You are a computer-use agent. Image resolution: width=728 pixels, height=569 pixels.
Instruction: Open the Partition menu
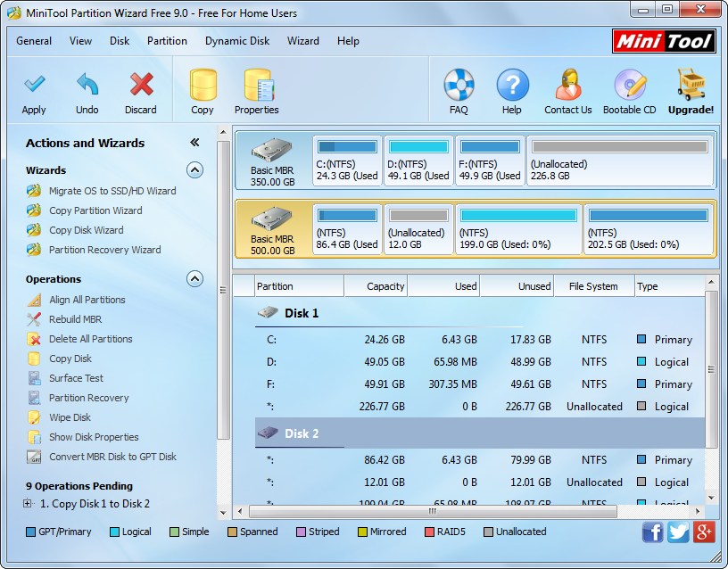point(167,41)
